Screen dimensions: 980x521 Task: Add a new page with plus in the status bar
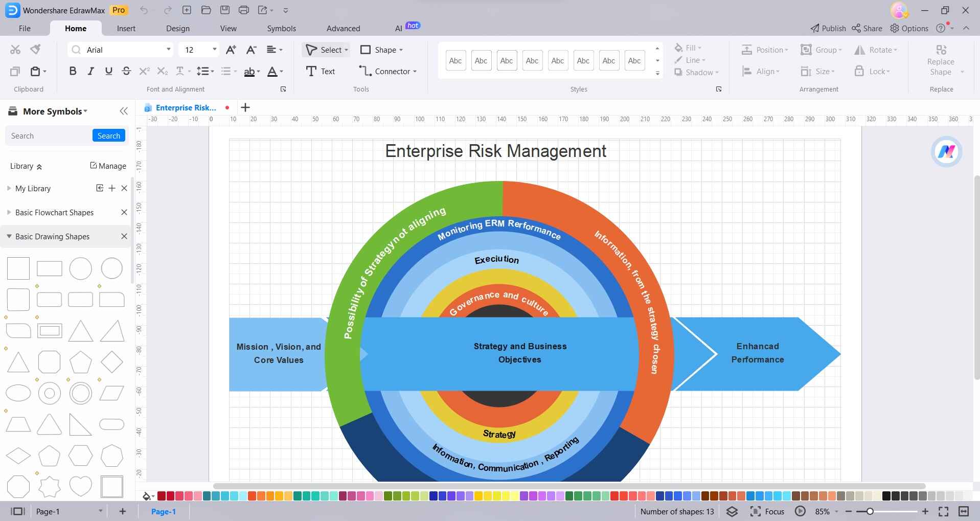coord(123,511)
